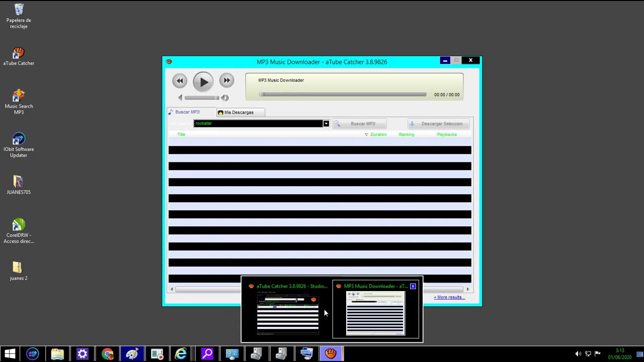Image resolution: width=644 pixels, height=362 pixels.
Task: Open the Papelera de reciclaje desktop icon
Action: (19, 16)
